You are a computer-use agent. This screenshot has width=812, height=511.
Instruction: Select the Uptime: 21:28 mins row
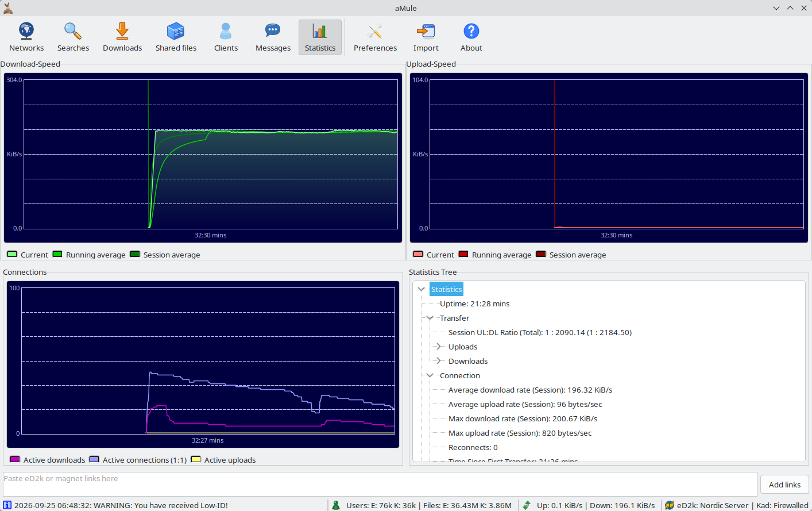pyautogui.click(x=474, y=303)
